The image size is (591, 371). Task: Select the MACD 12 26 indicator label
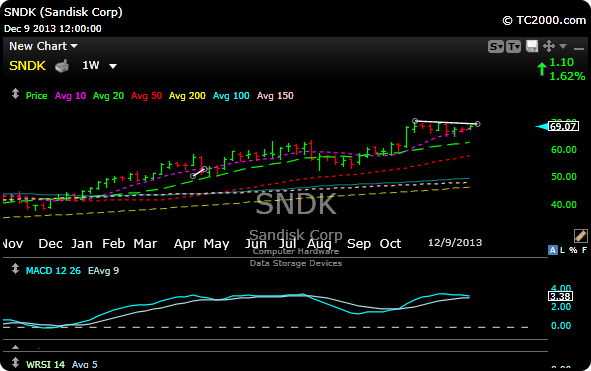pyautogui.click(x=53, y=271)
